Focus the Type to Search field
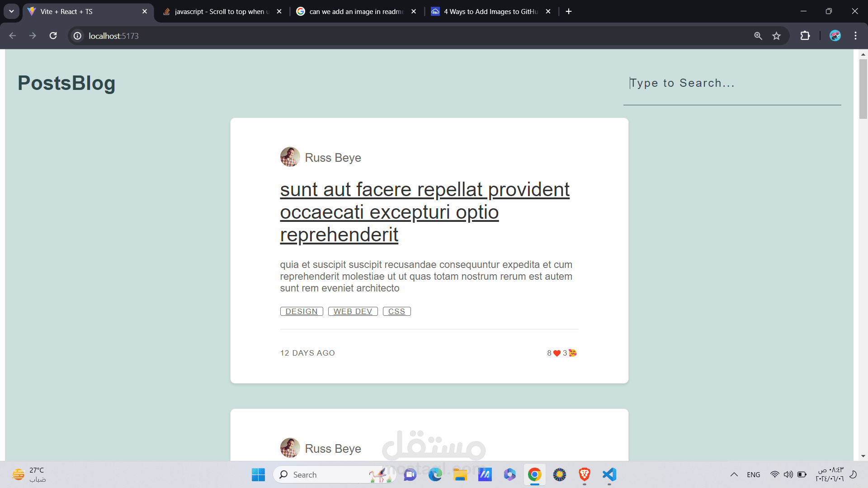Screen dimensions: 868x488 point(732,83)
